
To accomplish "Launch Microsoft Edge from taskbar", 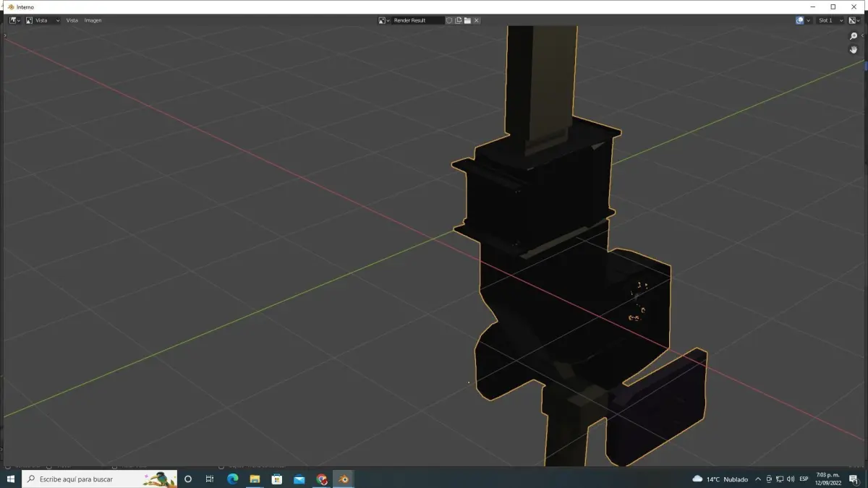I will 232,479.
